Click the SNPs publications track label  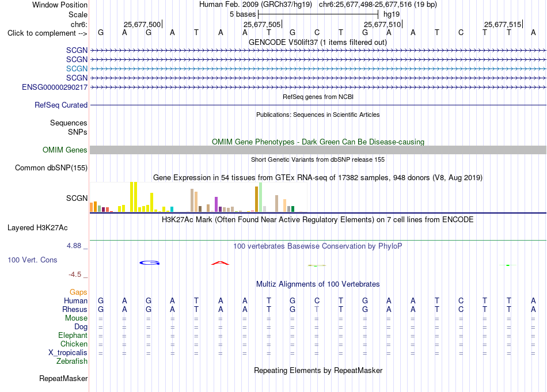pyautogui.click(x=78, y=132)
